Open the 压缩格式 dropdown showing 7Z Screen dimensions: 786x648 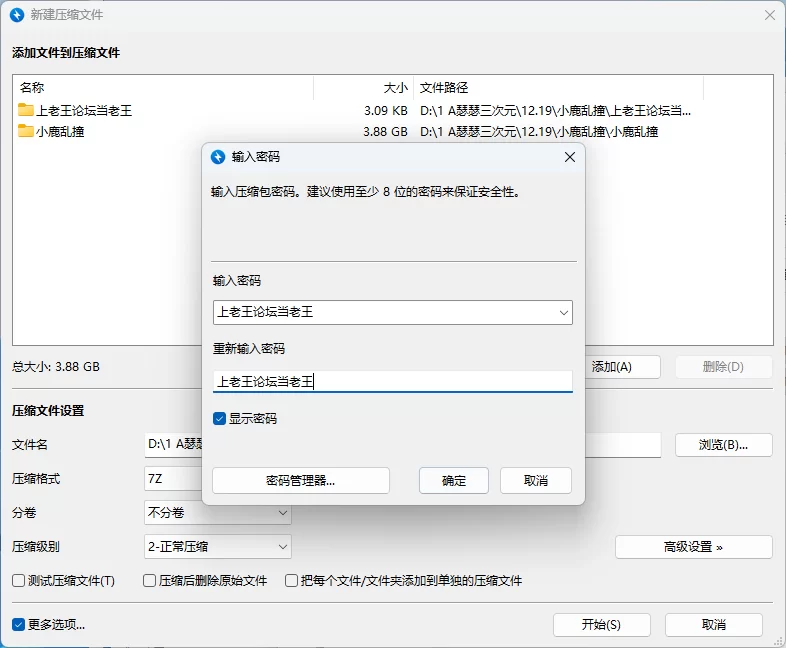pos(173,479)
